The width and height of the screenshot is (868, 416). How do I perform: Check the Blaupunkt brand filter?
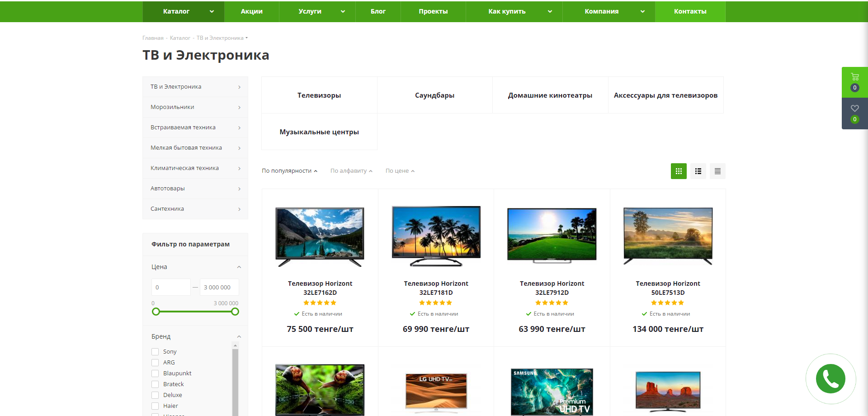155,373
